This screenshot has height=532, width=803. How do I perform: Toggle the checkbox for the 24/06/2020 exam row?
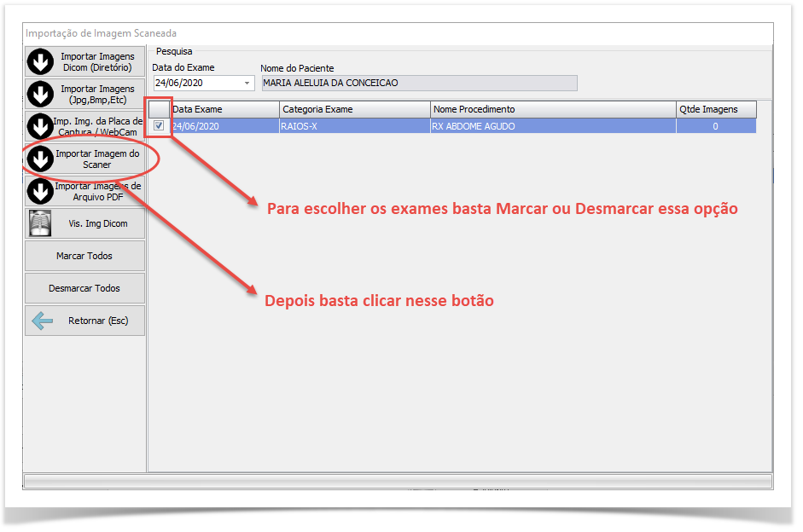(159, 126)
